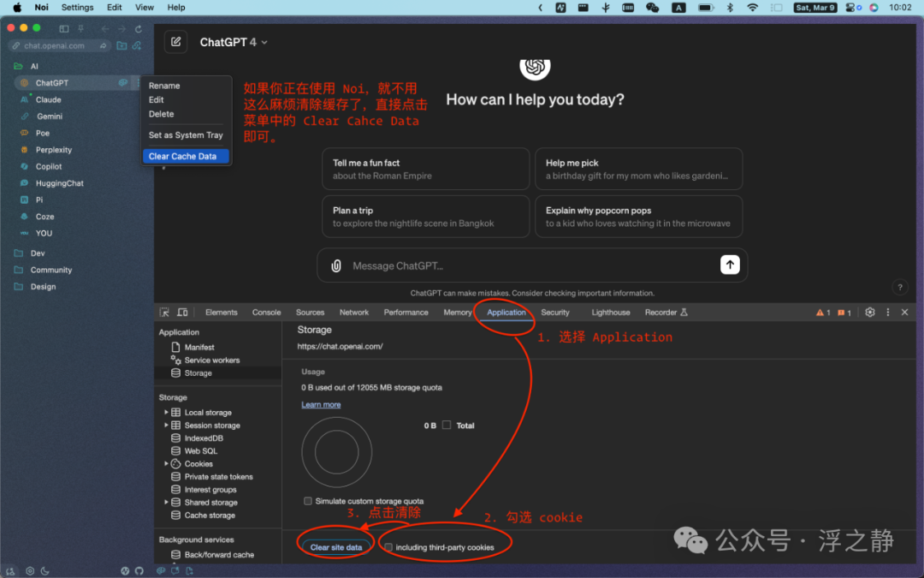Pick the Plan a trip suggestion card
The image size is (924, 578).
pyautogui.click(x=425, y=217)
